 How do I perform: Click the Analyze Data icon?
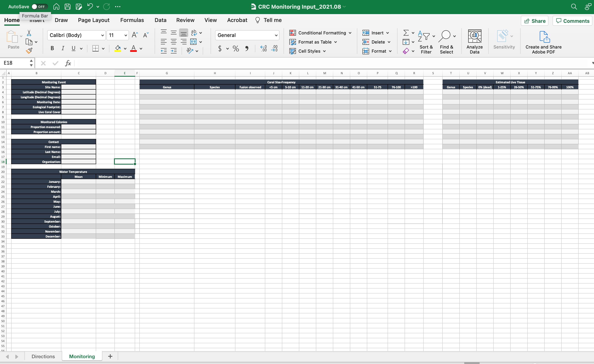(474, 36)
